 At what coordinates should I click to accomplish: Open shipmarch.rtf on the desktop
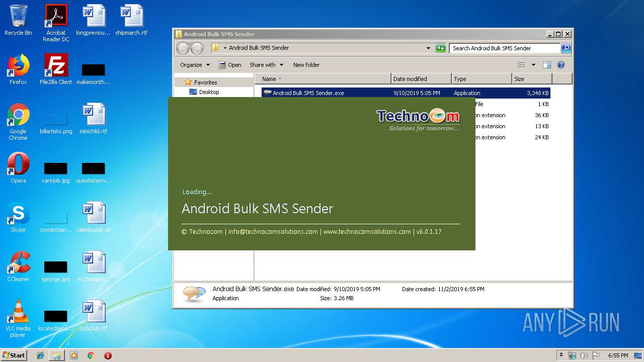pyautogui.click(x=132, y=20)
